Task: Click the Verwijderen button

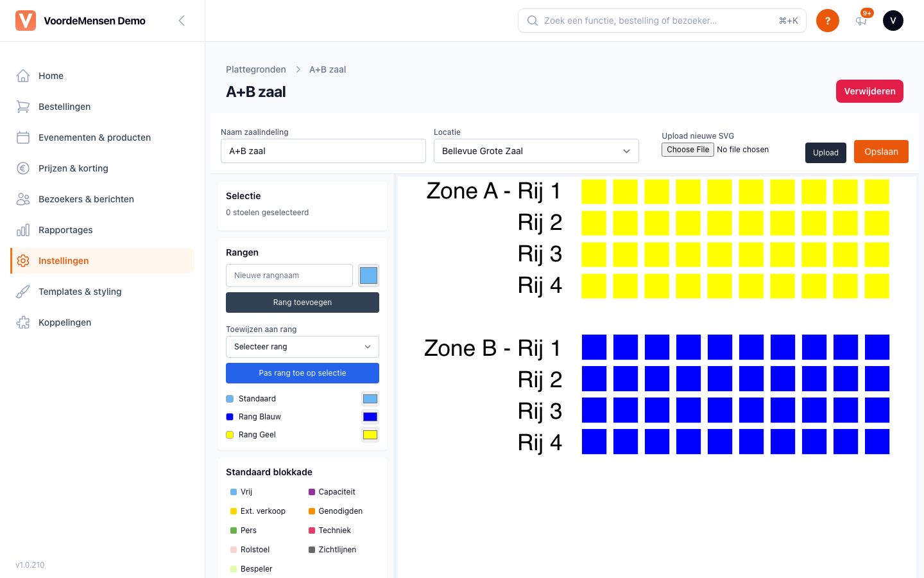Action: click(x=869, y=91)
